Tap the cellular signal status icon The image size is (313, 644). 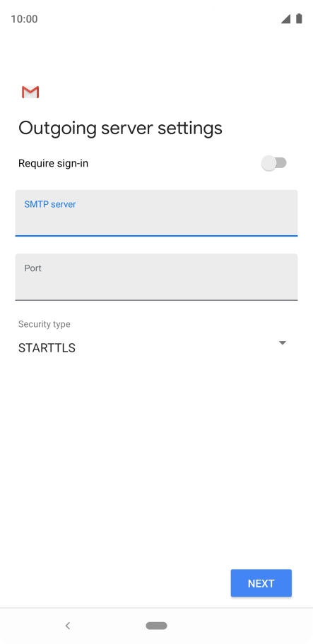click(285, 19)
